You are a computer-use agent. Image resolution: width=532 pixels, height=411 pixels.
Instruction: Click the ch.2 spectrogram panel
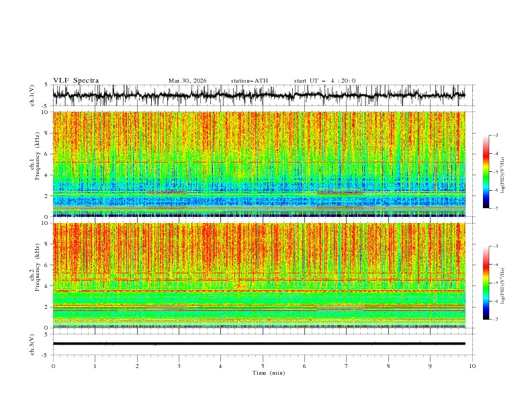click(259, 275)
